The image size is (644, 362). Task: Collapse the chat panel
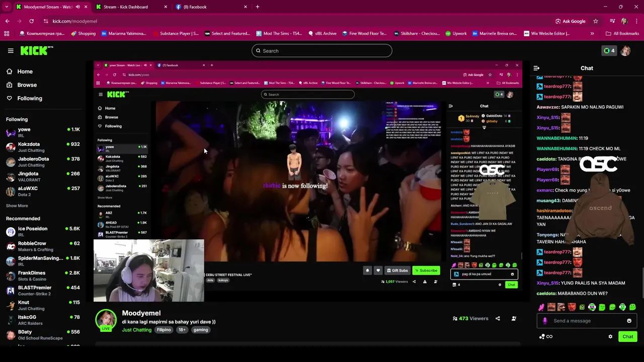click(x=537, y=68)
